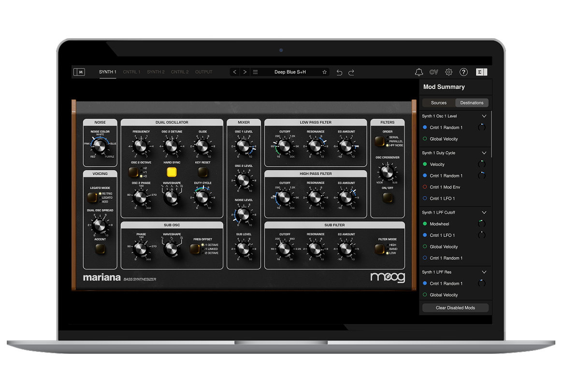Collapse the Synth 1 LPF Res group
This screenshot has height=392, width=563.
(x=484, y=272)
